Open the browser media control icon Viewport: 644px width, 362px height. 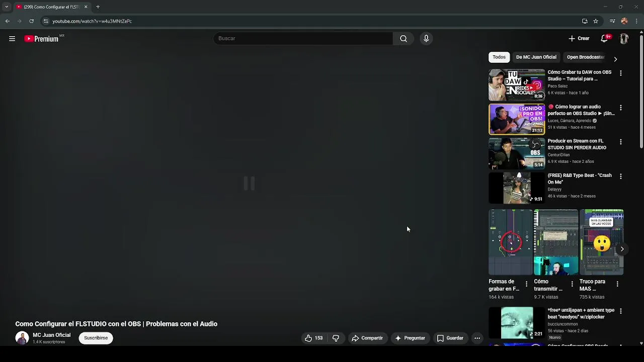tap(612, 21)
